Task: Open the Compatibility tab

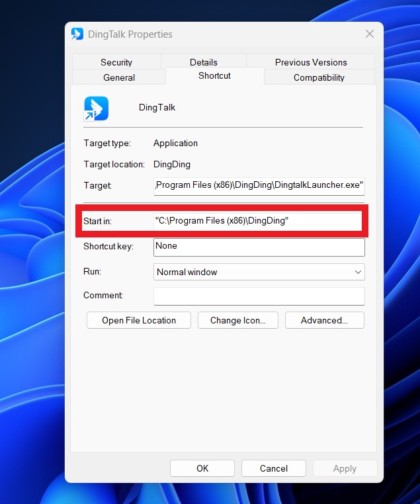Action: click(x=319, y=77)
